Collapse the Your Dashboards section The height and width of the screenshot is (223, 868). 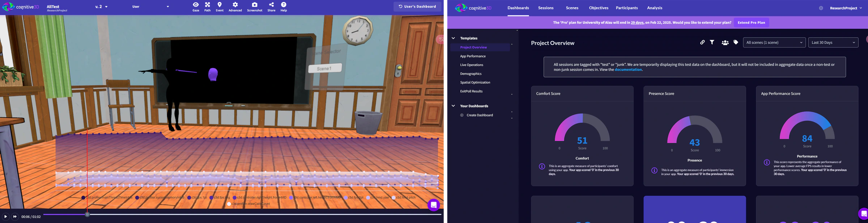click(x=453, y=106)
